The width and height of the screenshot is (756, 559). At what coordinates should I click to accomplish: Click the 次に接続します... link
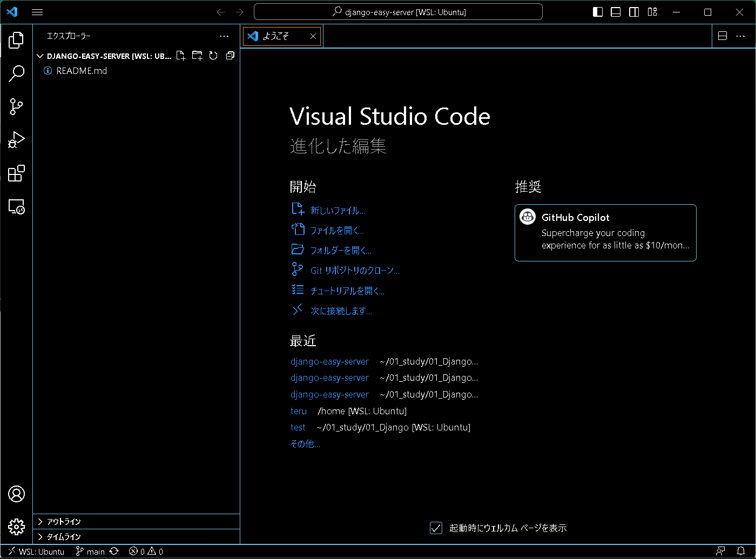[341, 311]
